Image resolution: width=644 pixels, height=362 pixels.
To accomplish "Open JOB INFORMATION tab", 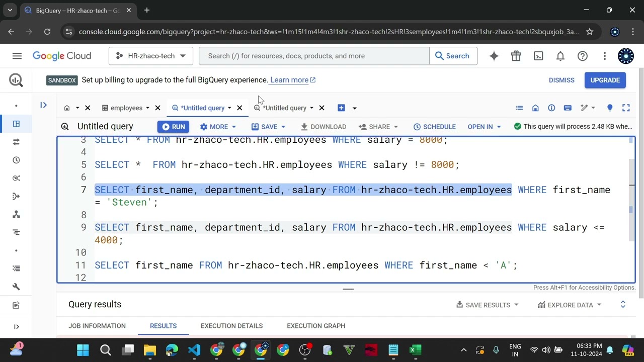I will coord(97,326).
